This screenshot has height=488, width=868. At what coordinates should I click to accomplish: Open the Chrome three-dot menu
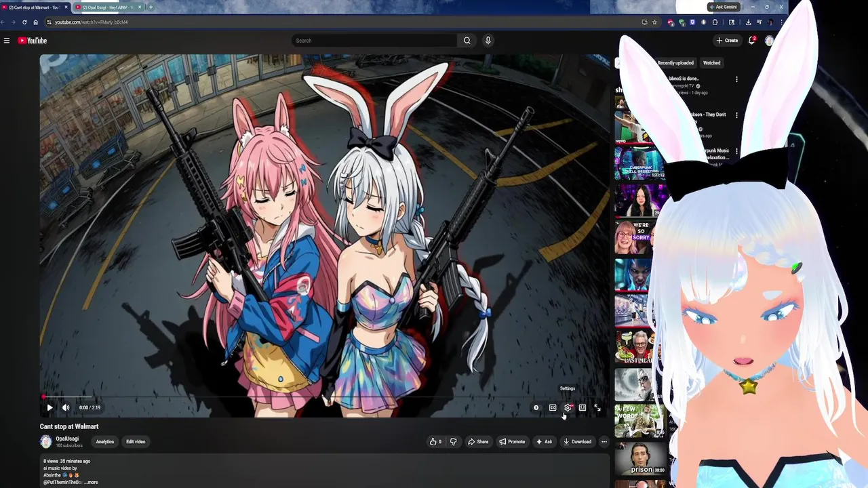(x=781, y=22)
